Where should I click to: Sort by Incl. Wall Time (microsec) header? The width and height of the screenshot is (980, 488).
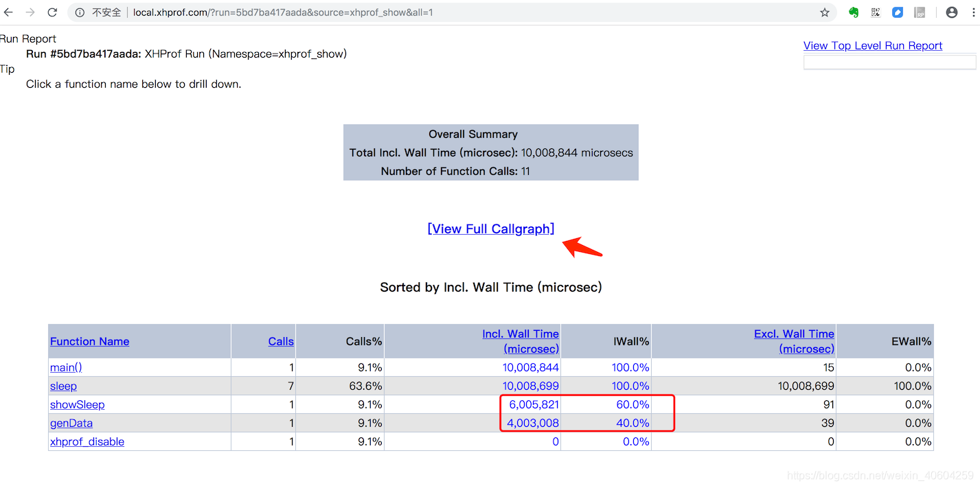pyautogui.click(x=521, y=341)
